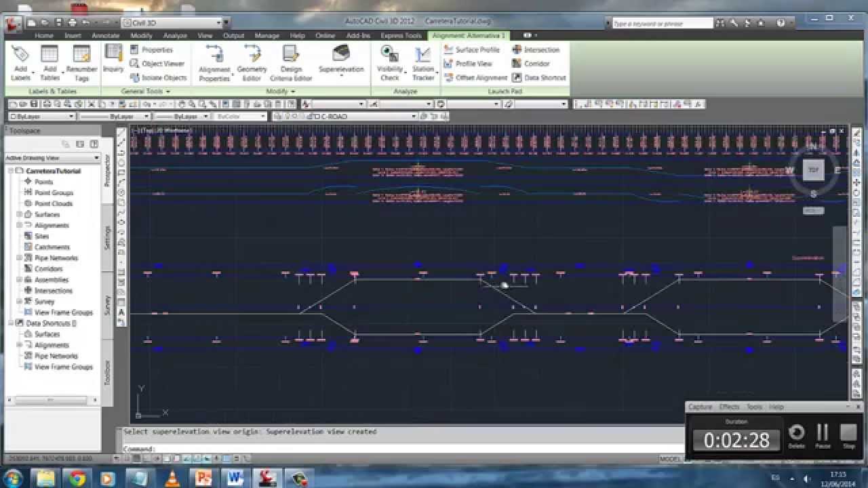Open the Express Tools tab
The image size is (868, 488).
point(400,35)
